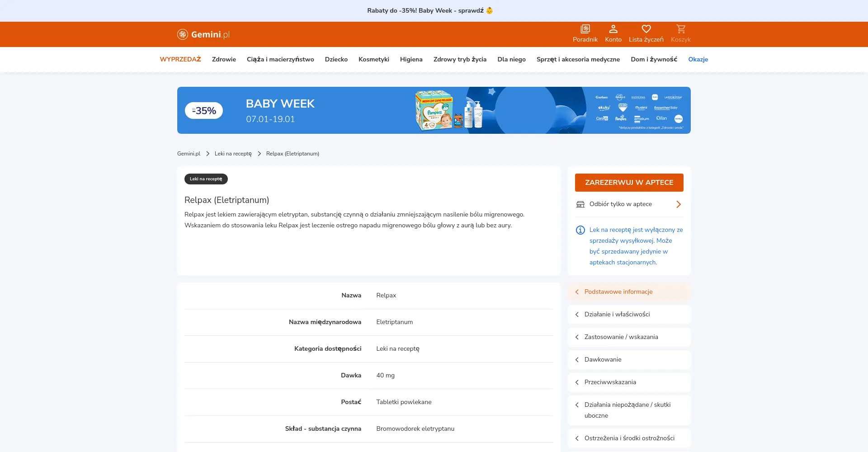This screenshot has width=868, height=452.
Task: Click the -35% discount badge in banner
Action: coord(204,111)
